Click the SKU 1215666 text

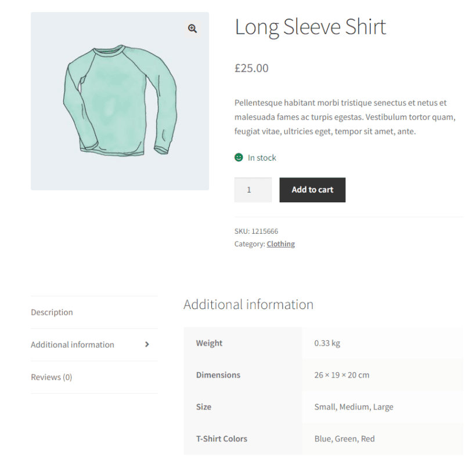pyautogui.click(x=255, y=231)
